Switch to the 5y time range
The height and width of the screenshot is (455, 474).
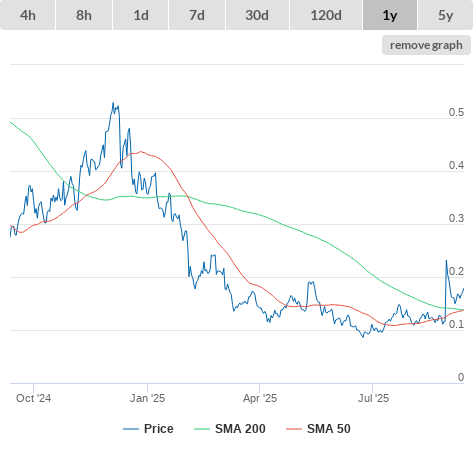[x=446, y=15]
